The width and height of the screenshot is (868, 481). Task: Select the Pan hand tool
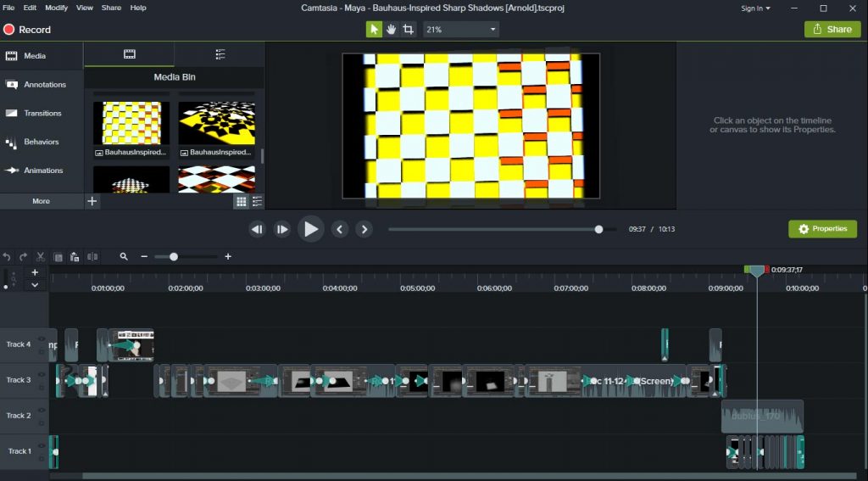pos(391,29)
